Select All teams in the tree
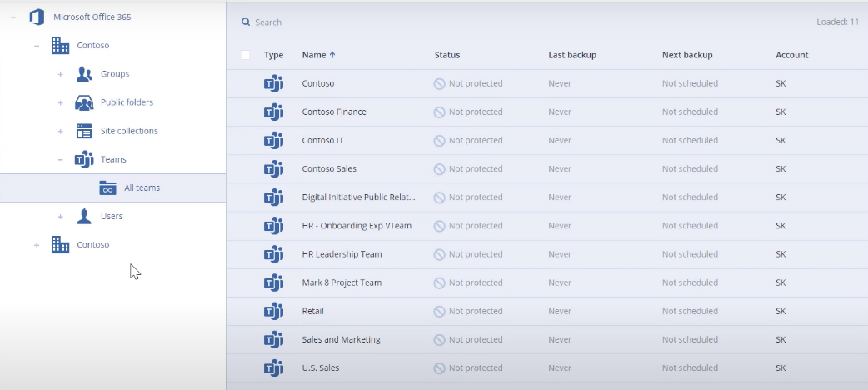This screenshot has width=868, height=390. (113, 187)
